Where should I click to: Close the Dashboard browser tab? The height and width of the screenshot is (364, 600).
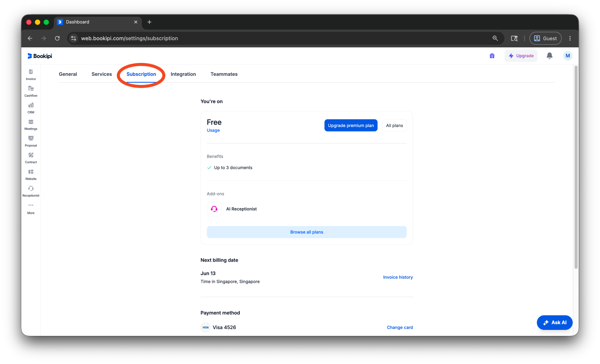click(136, 22)
